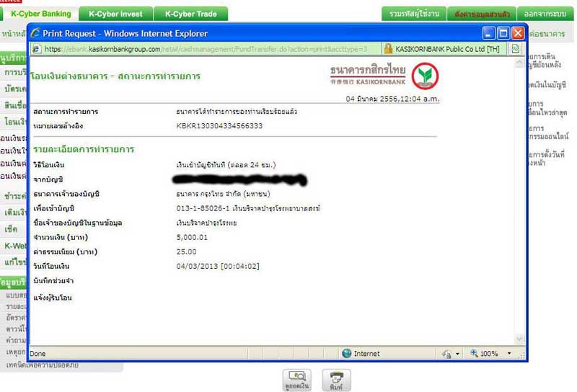Click the ดูยอดเงิน view balance icon button
Viewport: 577px width, 392px height.
click(297, 380)
